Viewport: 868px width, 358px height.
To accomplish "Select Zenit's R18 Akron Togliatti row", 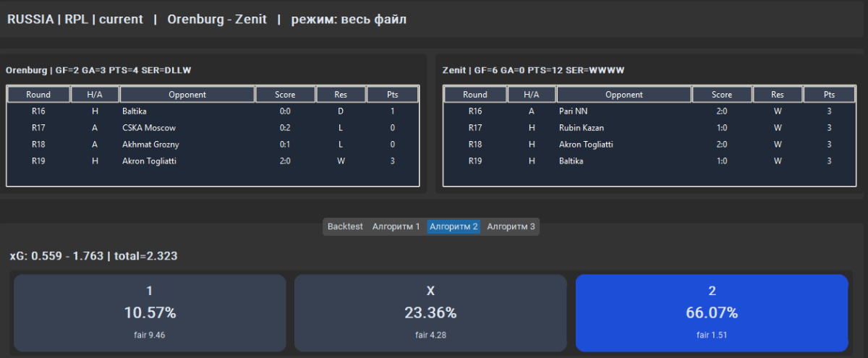I will click(649, 145).
